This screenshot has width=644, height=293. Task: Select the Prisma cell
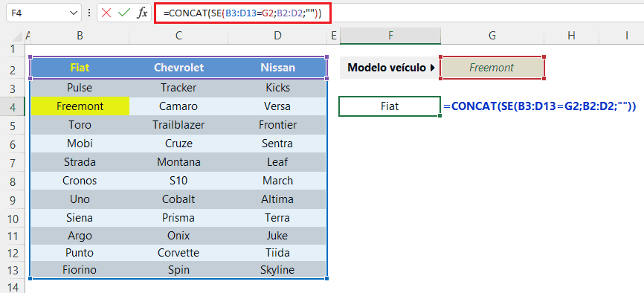[178, 218]
